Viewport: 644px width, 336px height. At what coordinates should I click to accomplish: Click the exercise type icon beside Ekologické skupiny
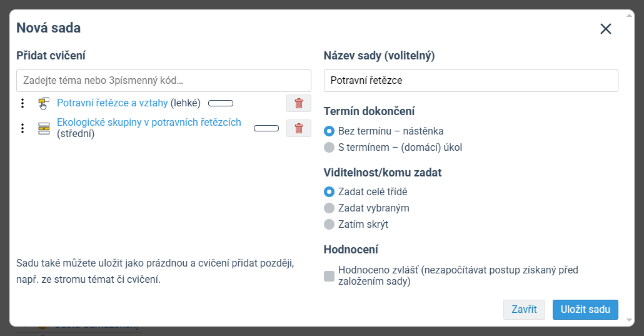[x=44, y=128]
